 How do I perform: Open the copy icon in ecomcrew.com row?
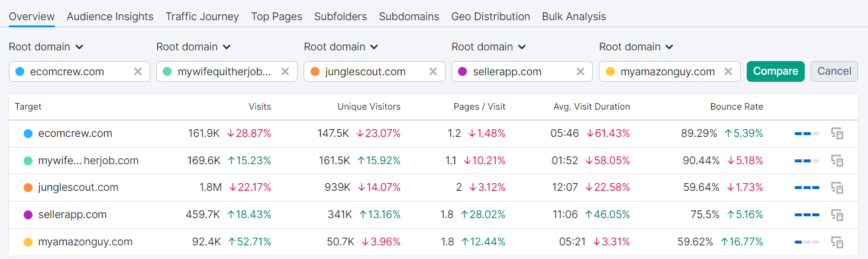click(x=837, y=133)
